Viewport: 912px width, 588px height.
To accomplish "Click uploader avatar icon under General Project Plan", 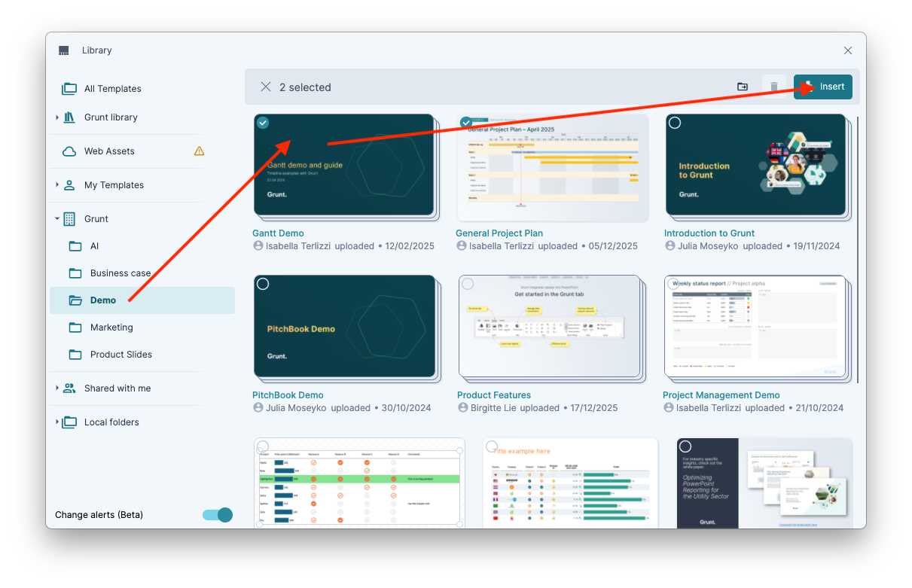I will (x=462, y=246).
